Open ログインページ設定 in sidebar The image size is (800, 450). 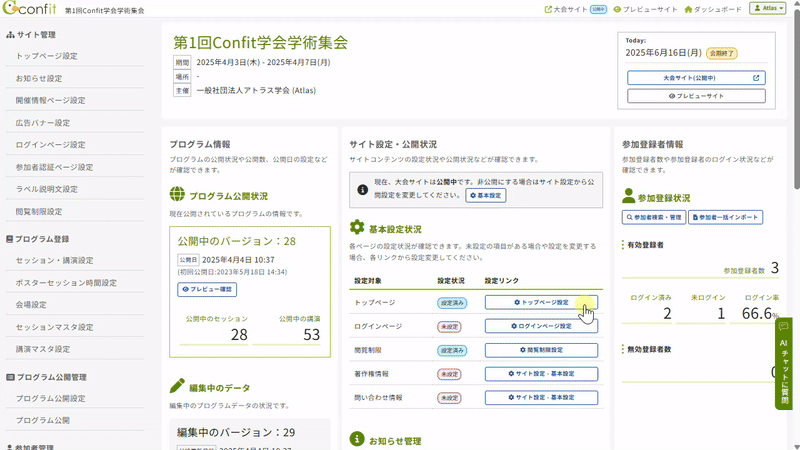point(51,145)
